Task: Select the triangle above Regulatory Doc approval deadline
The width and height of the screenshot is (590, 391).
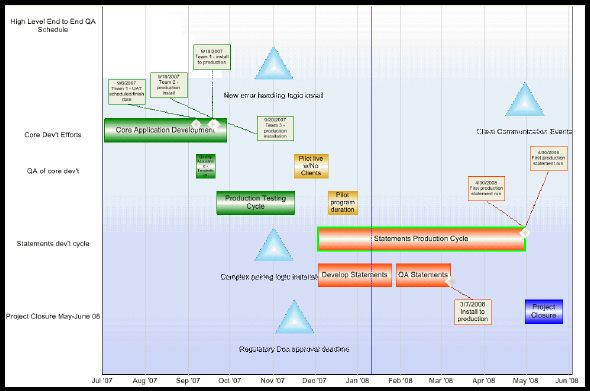Action: [x=294, y=319]
